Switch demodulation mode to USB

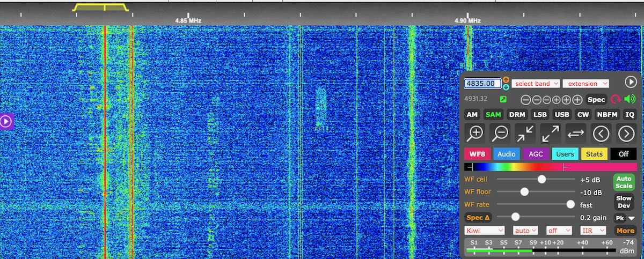tap(562, 115)
